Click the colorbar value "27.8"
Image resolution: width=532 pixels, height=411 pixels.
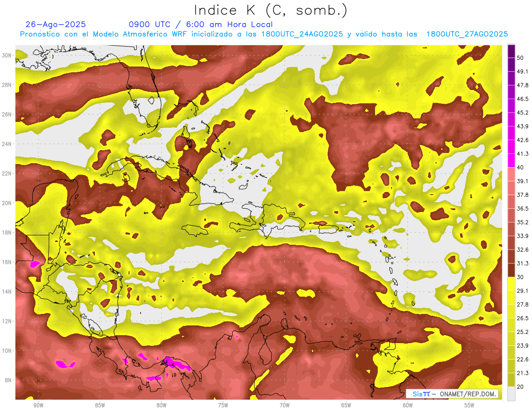tap(523, 304)
